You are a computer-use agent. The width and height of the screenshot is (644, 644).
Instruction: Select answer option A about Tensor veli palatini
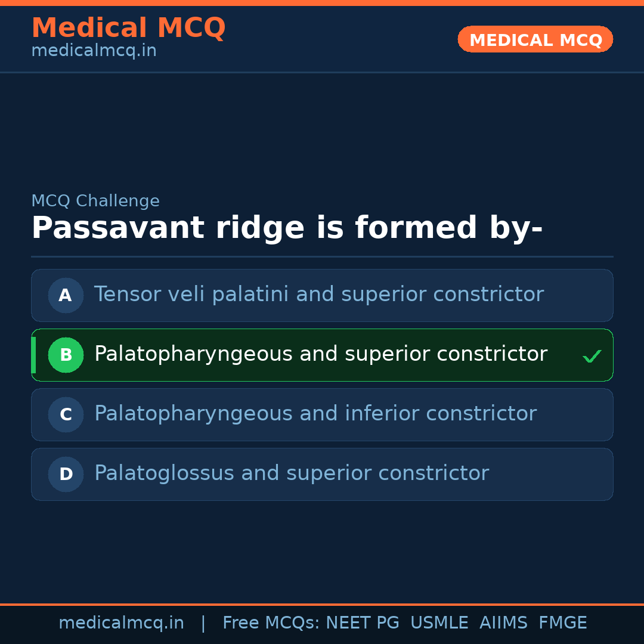(x=322, y=295)
